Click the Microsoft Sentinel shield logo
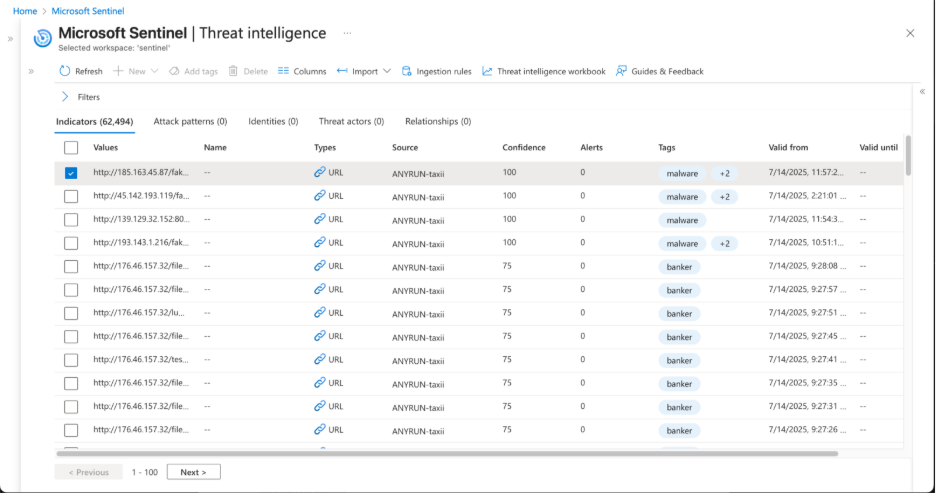This screenshot has height=493, width=936. click(43, 38)
